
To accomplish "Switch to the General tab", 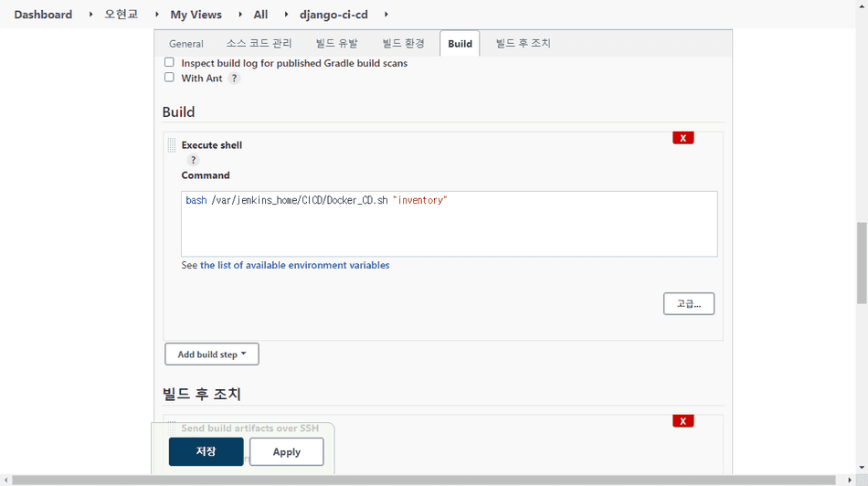I will pyautogui.click(x=186, y=43).
